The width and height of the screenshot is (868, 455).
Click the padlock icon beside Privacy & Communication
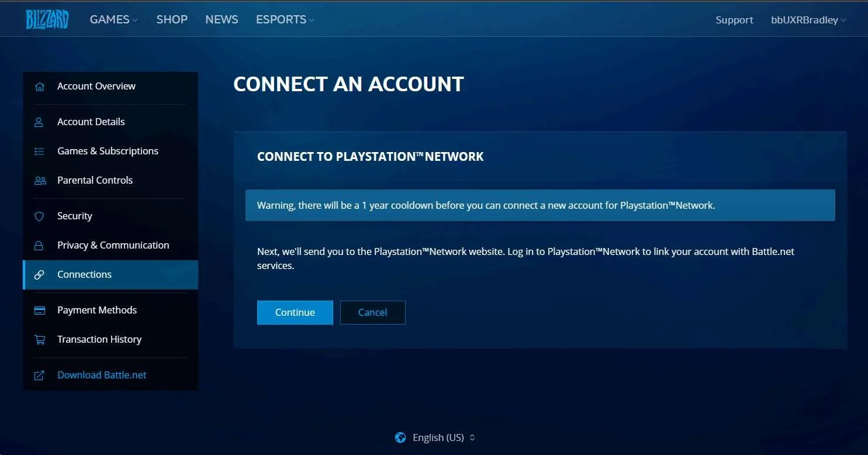point(39,246)
